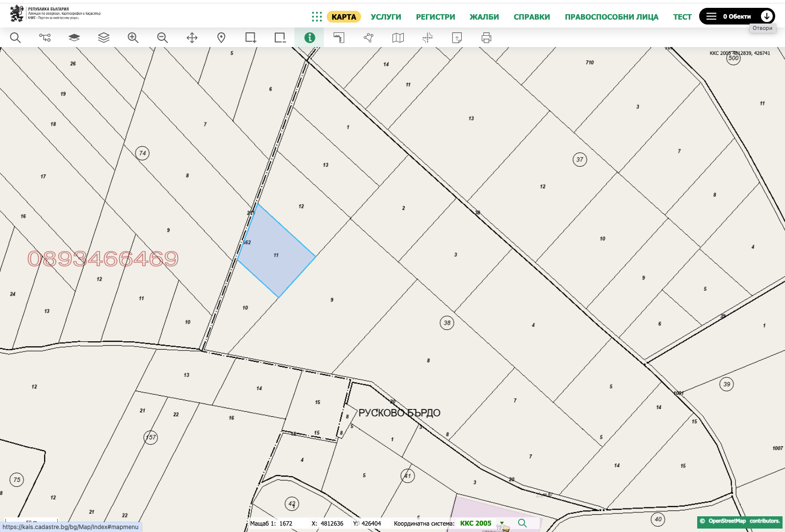This screenshot has height=532, width=785.
Task: Open the РЕГИСТРИ menu
Action: pos(436,17)
